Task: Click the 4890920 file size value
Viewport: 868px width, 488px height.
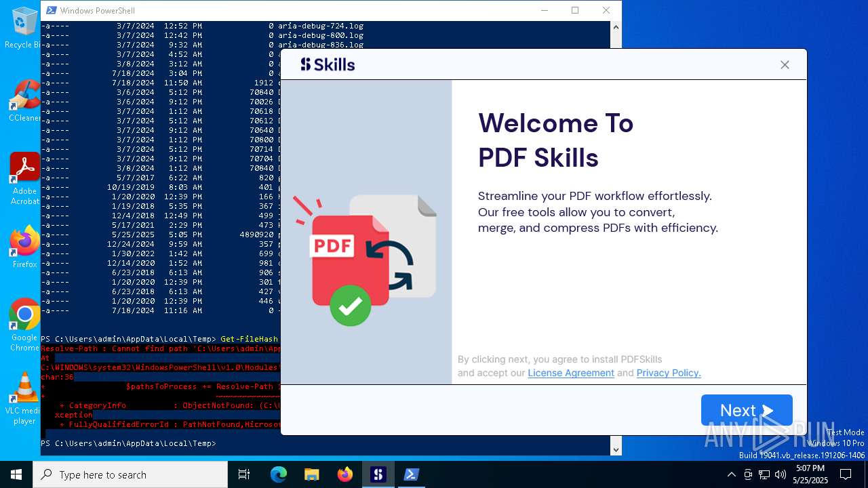Action: tap(256, 235)
